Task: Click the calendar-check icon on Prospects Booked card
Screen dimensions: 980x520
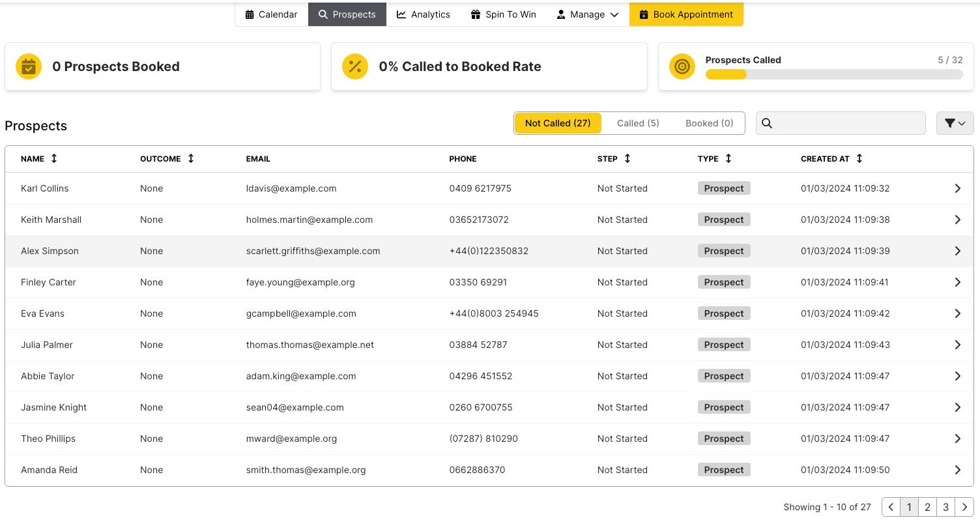Action: point(29,66)
